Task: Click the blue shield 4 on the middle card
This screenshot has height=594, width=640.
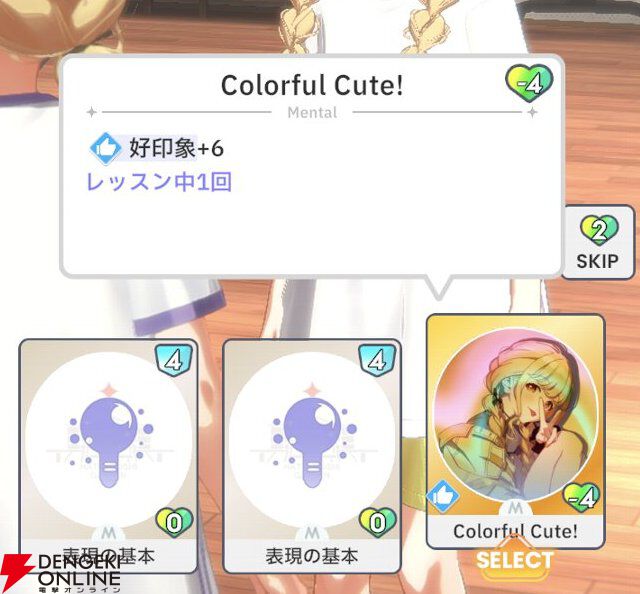Action: [377, 360]
